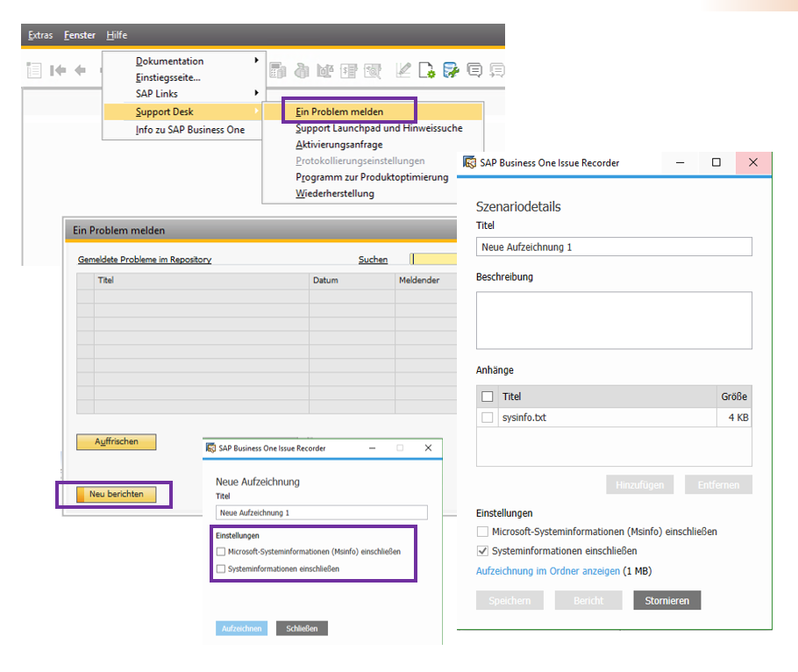
Task: Click the calculator documents toolbar icon
Action: coord(277,70)
